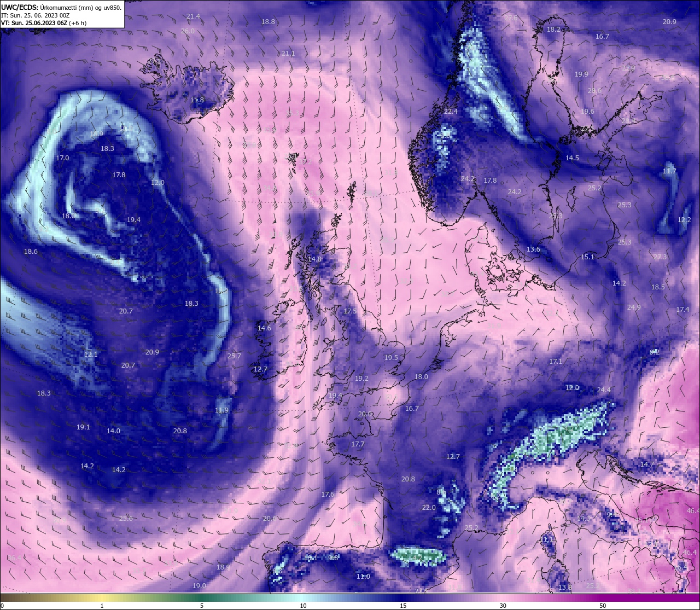
Task: Click the 18.2 value over northern Scandinavia
Action: click(x=554, y=29)
